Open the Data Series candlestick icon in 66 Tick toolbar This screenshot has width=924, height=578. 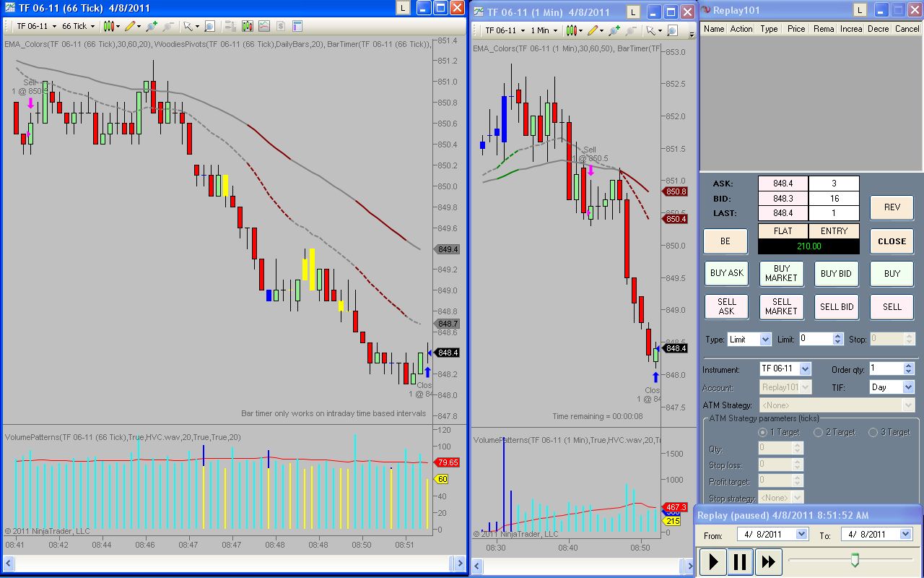[248, 26]
